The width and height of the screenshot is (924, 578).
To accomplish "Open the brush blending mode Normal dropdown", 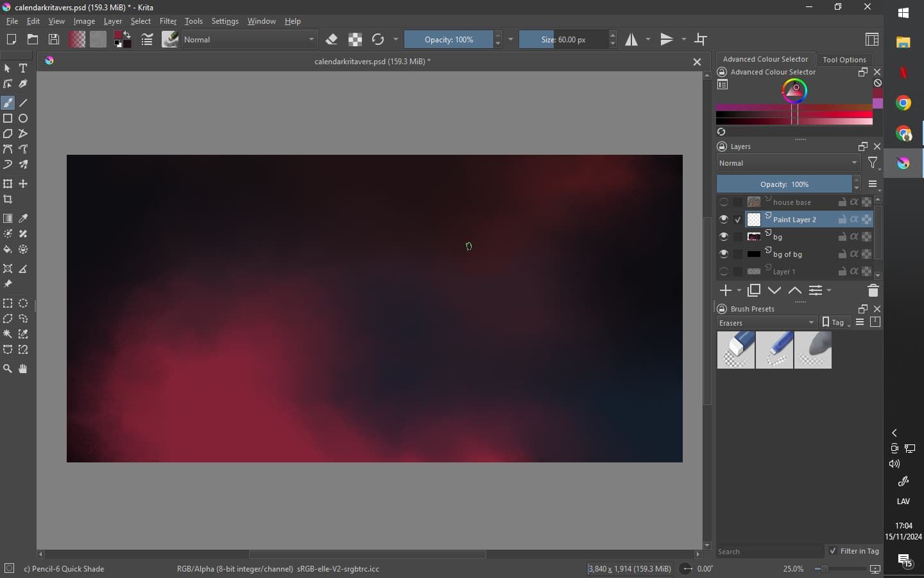I will click(250, 40).
